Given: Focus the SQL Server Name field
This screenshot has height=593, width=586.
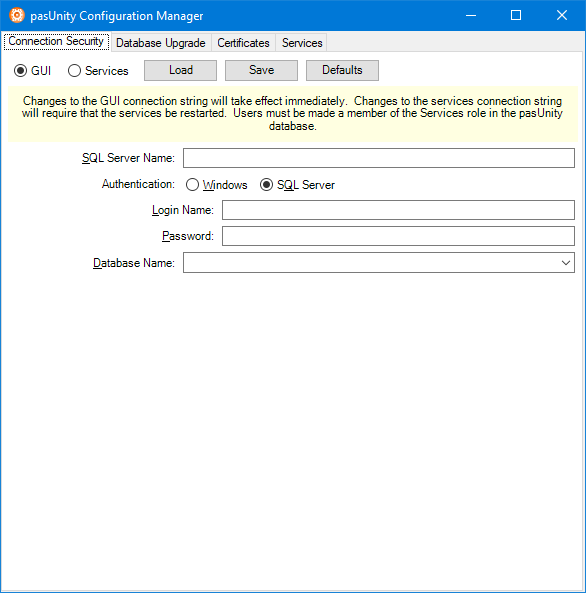Looking at the screenshot, I should click(x=379, y=158).
